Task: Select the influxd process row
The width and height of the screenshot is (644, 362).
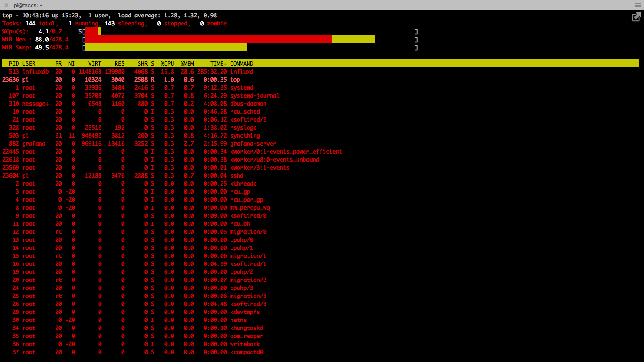Action: pyautogui.click(x=128, y=72)
